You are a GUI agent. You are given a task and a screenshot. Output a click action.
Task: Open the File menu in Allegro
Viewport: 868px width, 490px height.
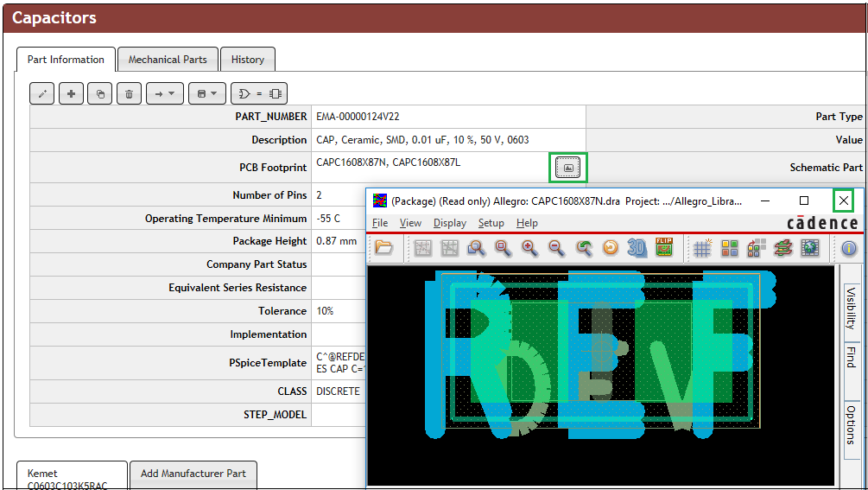[380, 223]
